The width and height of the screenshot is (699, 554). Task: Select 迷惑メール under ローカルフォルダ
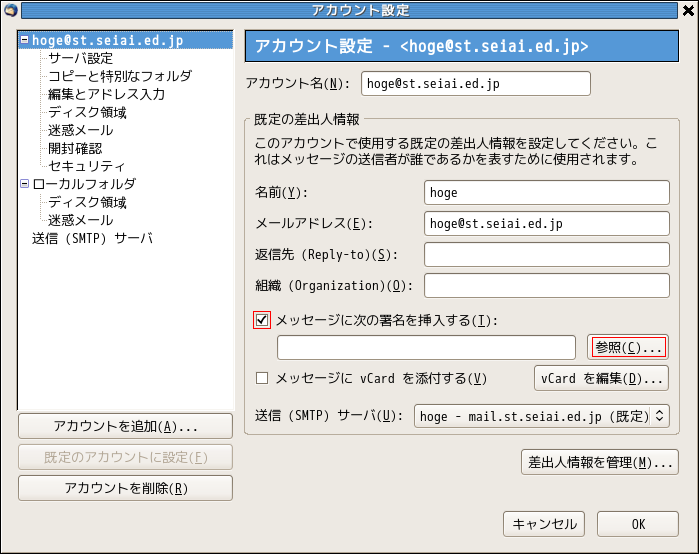(x=80, y=220)
